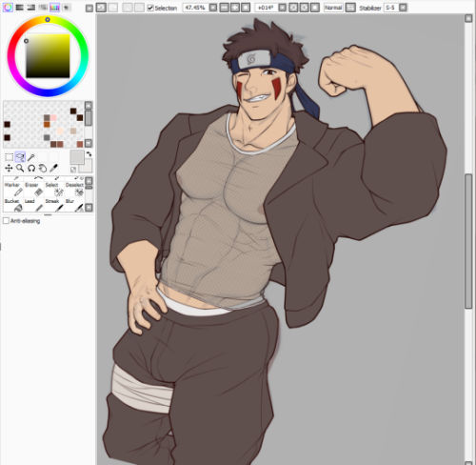Click the foreground color box
476x465 pixels.
pyautogui.click(x=77, y=157)
